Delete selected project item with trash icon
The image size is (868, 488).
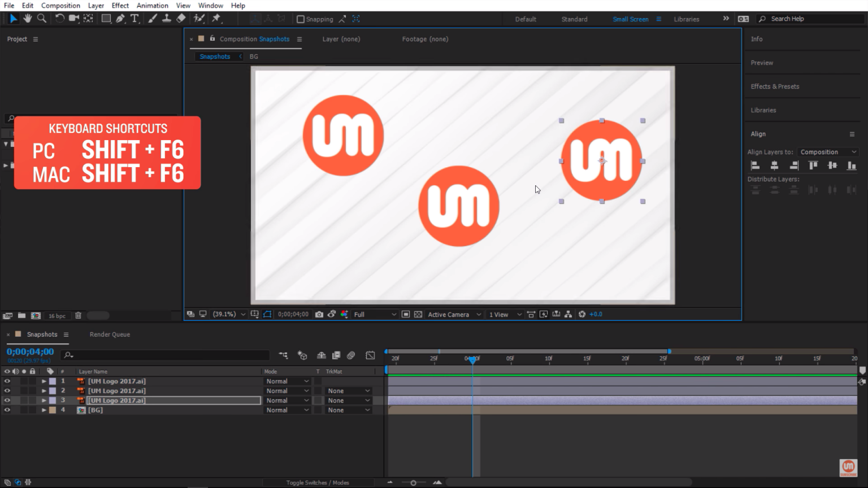pyautogui.click(x=79, y=316)
